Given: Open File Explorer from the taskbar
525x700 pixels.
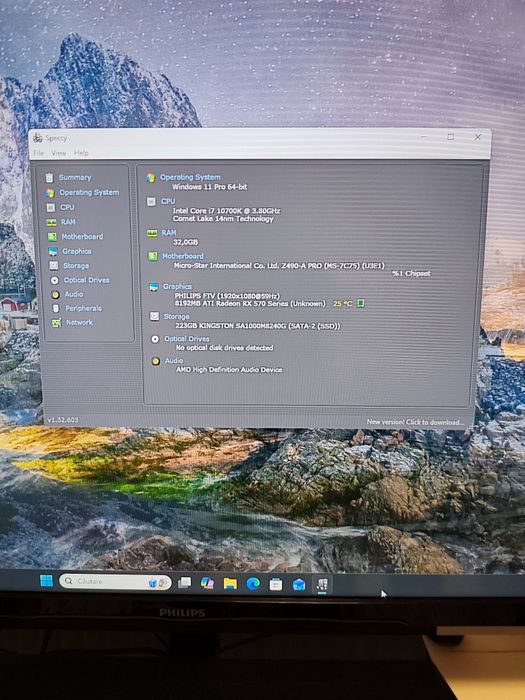Looking at the screenshot, I should point(230,583).
